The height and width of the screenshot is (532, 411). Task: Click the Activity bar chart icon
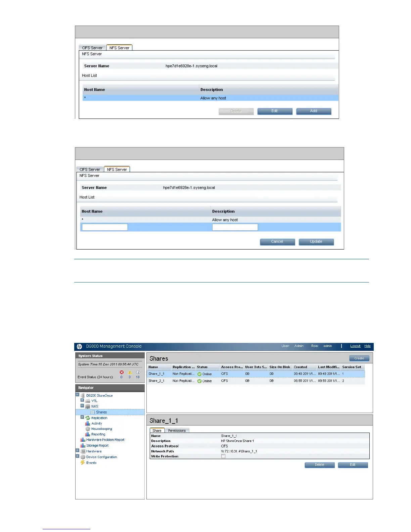pos(88,424)
